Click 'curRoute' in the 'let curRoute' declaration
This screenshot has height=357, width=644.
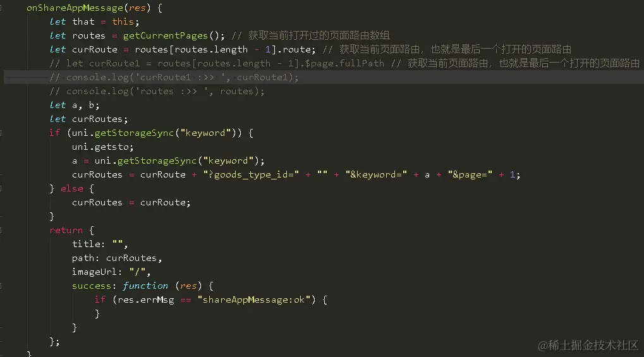94,50
